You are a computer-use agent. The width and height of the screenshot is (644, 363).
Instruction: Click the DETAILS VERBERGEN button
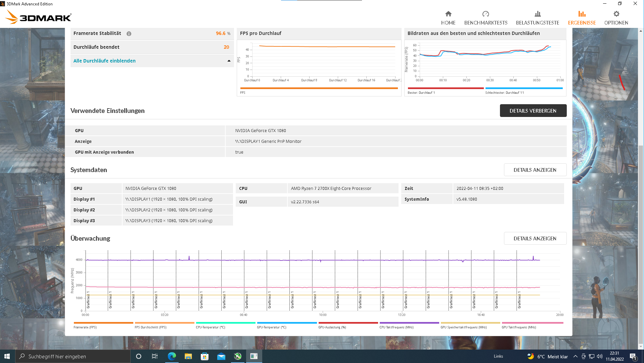coord(533,111)
